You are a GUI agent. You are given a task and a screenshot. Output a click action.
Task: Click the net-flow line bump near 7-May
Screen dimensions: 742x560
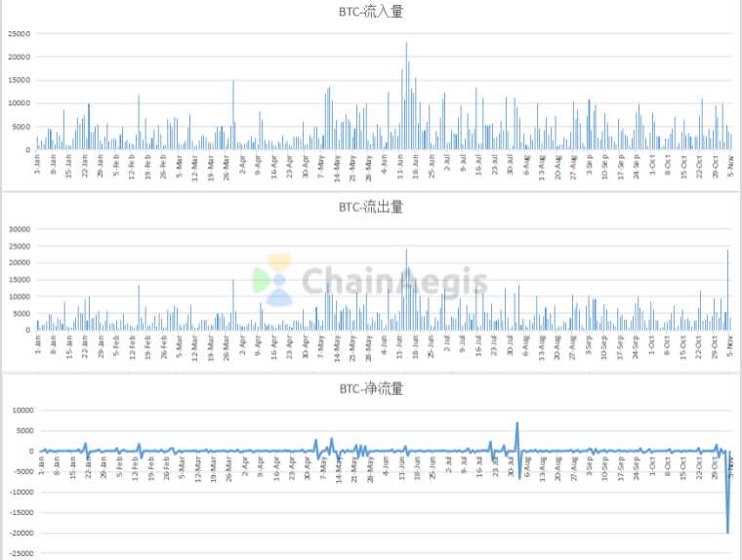click(x=332, y=442)
